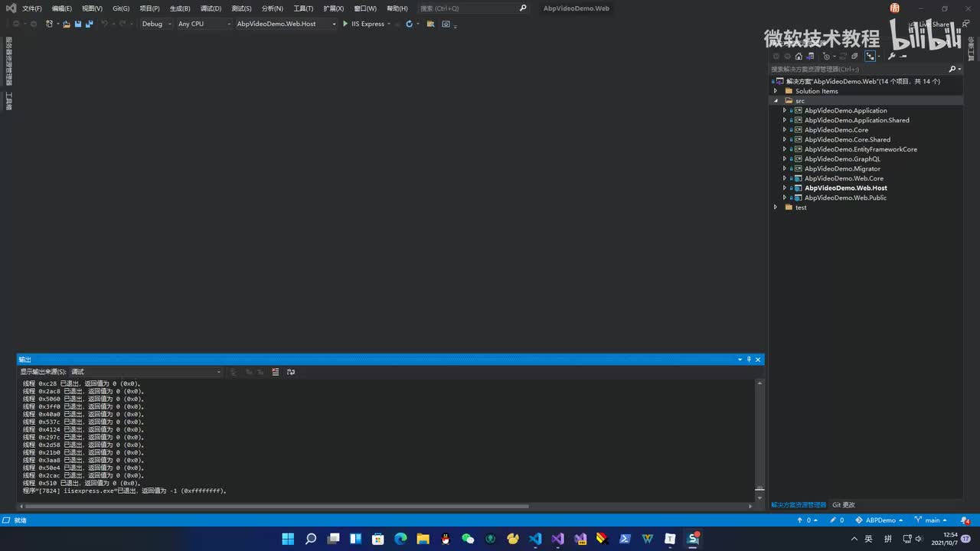Toggle the Show All Files icon

click(870, 56)
